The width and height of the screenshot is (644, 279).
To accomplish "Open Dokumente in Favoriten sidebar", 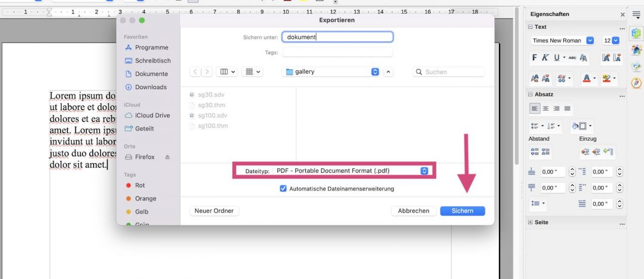I will 146,74.
